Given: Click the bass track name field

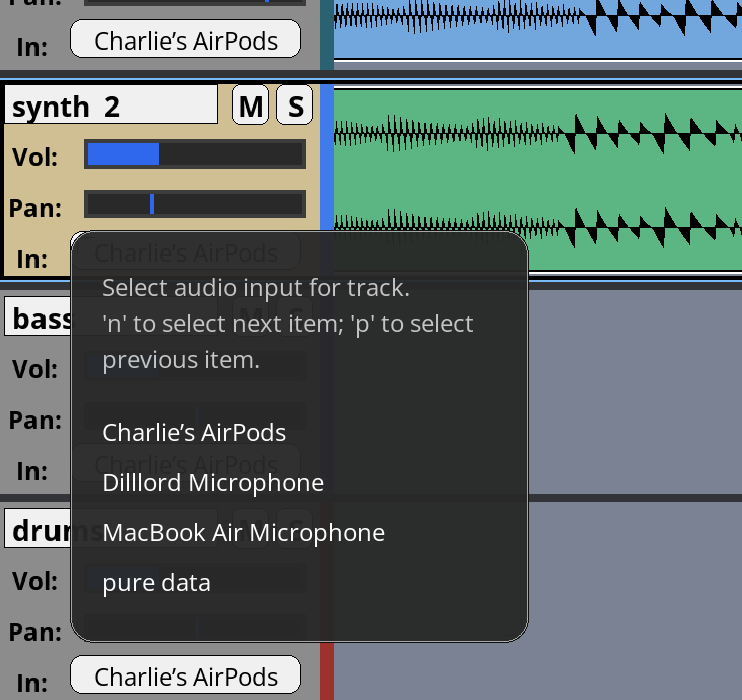Looking at the screenshot, I should pyautogui.click(x=38, y=317).
